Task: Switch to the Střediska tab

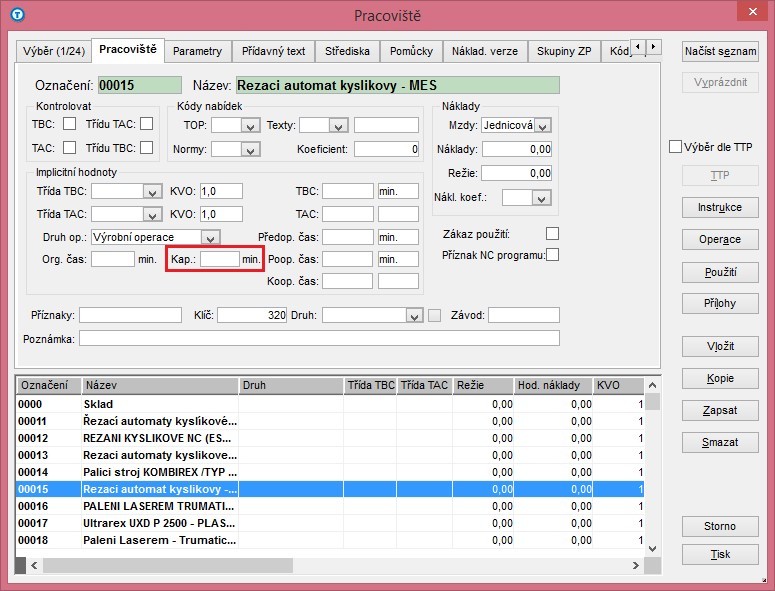Action: (347, 51)
